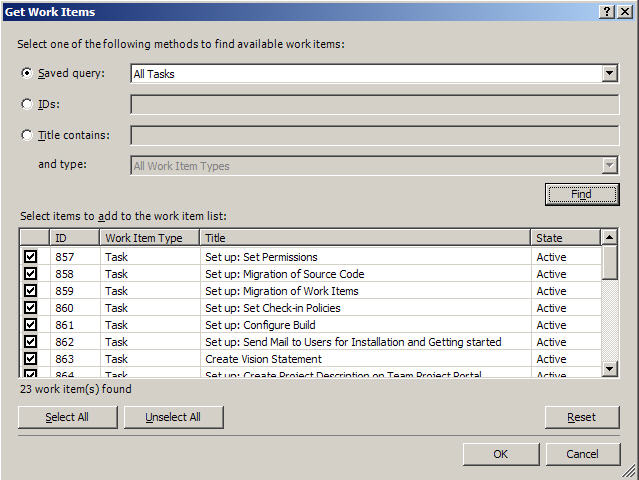The width and height of the screenshot is (639, 480).
Task: Sort by the Work Item Type column header
Action: pos(150,238)
